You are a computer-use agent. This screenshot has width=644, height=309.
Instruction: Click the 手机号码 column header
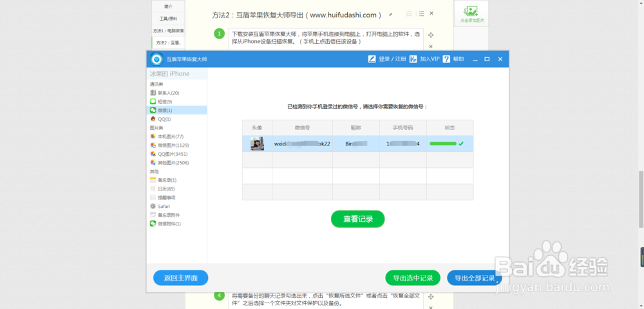[x=403, y=127]
